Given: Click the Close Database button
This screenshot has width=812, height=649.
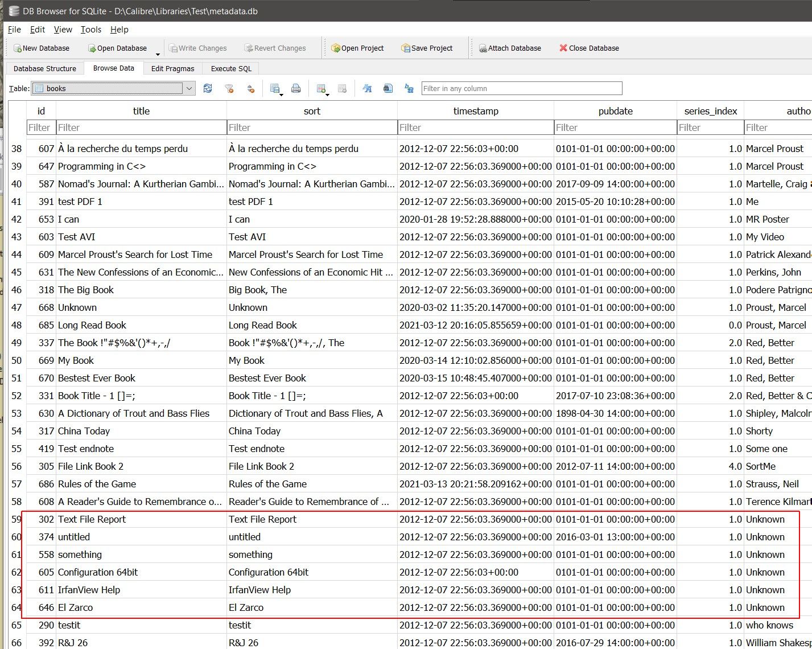Looking at the screenshot, I should click(x=589, y=48).
